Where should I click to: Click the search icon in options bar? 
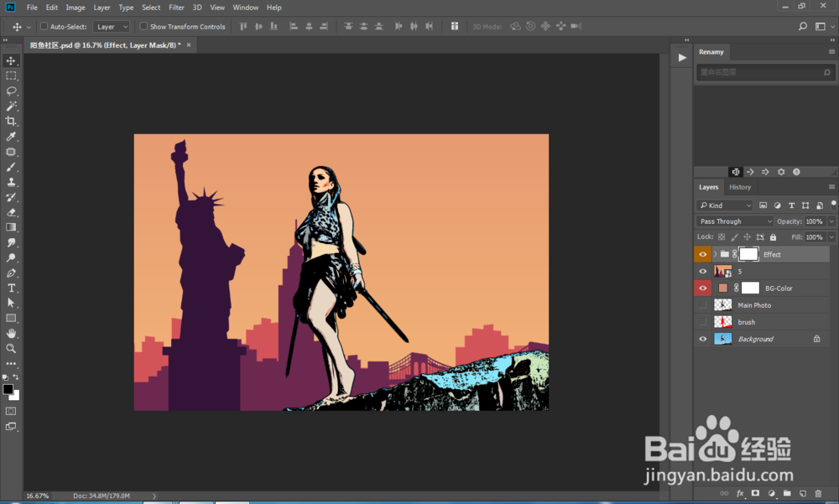(x=803, y=26)
